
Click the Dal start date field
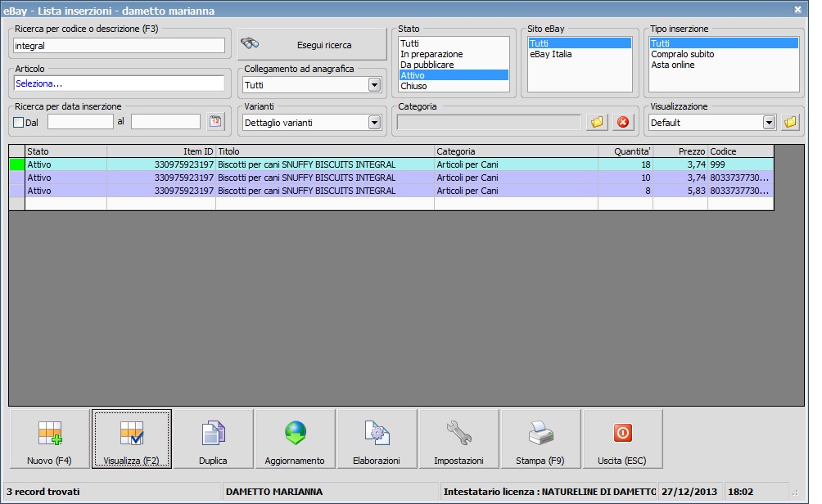pyautogui.click(x=81, y=122)
